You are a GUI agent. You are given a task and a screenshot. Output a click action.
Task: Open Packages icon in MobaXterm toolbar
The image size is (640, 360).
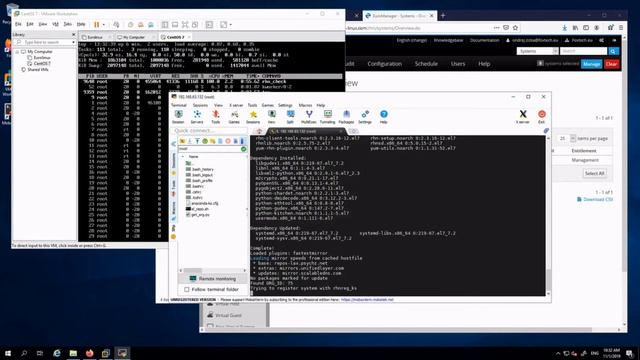tap(346, 116)
